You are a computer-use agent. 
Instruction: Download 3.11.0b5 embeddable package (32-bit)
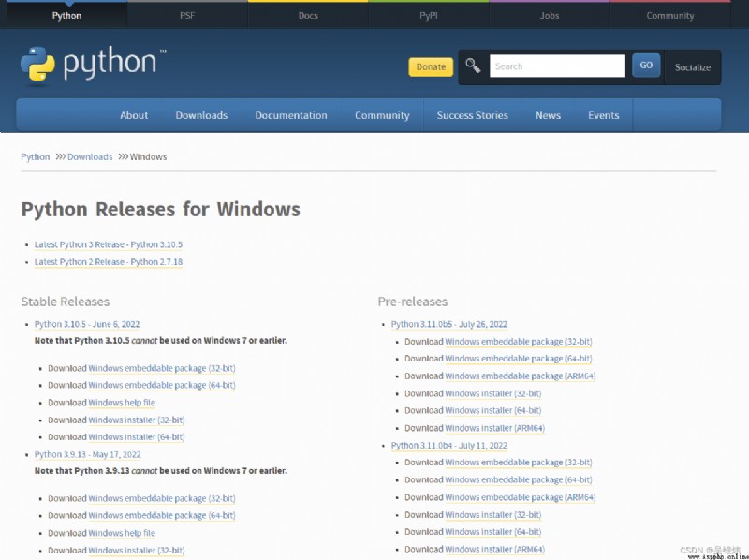pos(519,342)
